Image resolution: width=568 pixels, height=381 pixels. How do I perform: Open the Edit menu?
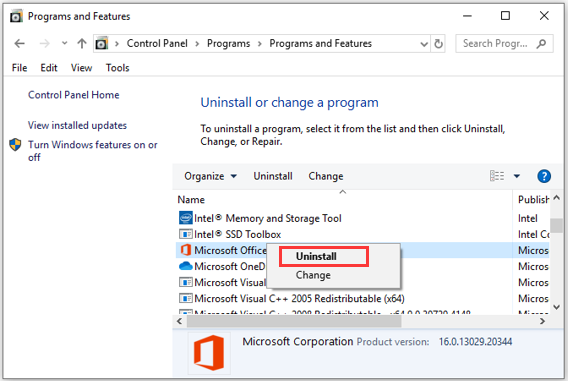49,68
